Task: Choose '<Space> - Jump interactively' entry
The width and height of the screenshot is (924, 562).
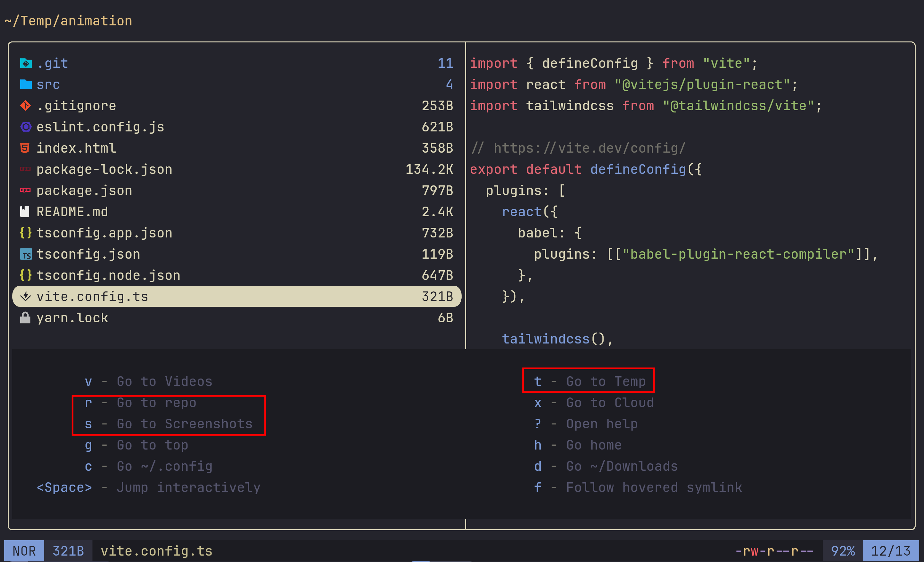Action: click(x=149, y=488)
